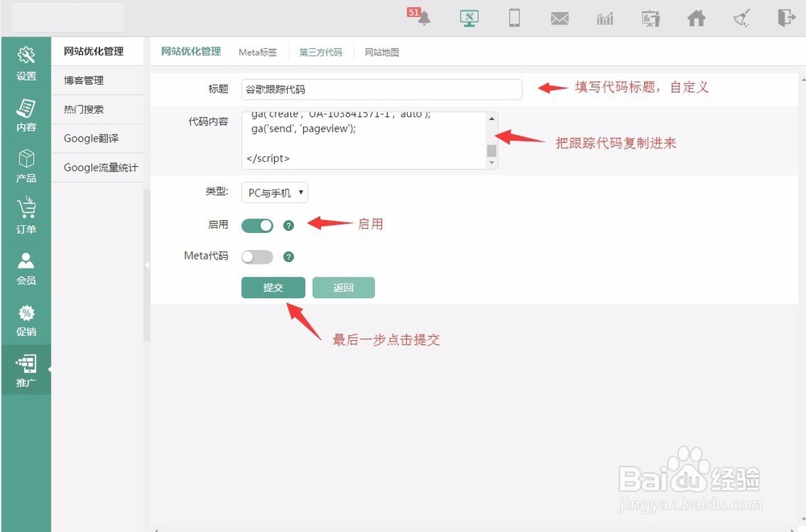
Task: Click the mobile phone preview icon
Action: pyautogui.click(x=513, y=17)
